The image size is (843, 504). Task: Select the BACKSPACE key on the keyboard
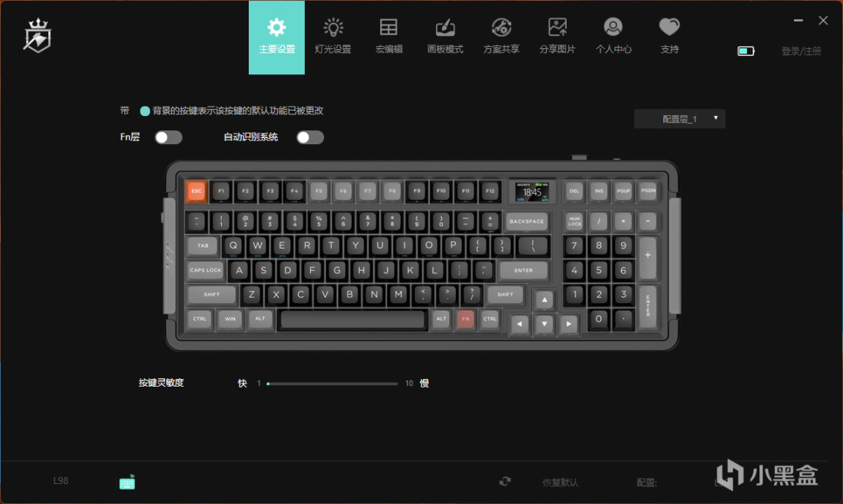coord(527,222)
